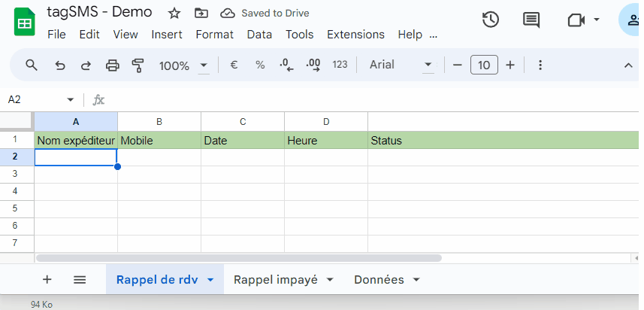Image resolution: width=644 pixels, height=310 pixels.
Task: Click the font size input field
Action: tap(484, 65)
